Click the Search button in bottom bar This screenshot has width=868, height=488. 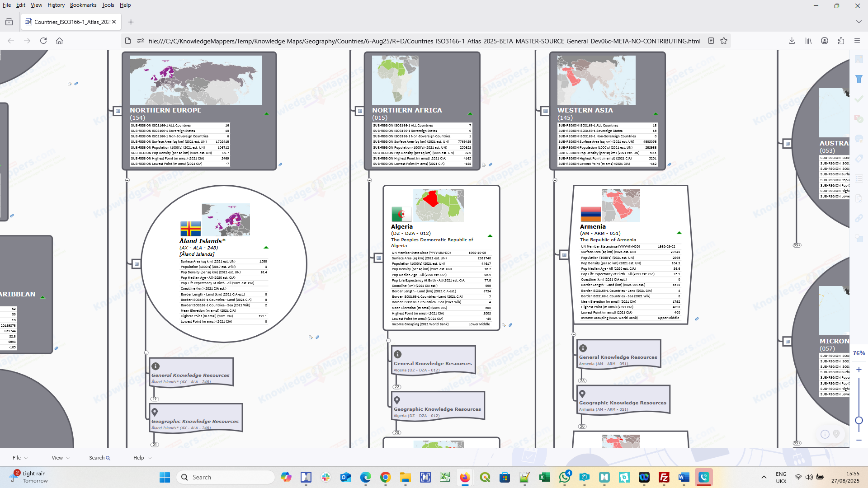pyautogui.click(x=99, y=458)
